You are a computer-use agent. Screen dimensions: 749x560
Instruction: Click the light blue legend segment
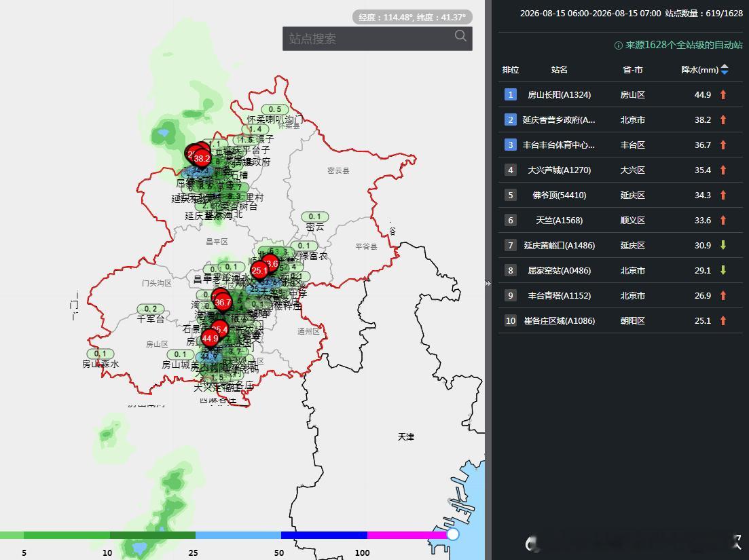[238, 535]
